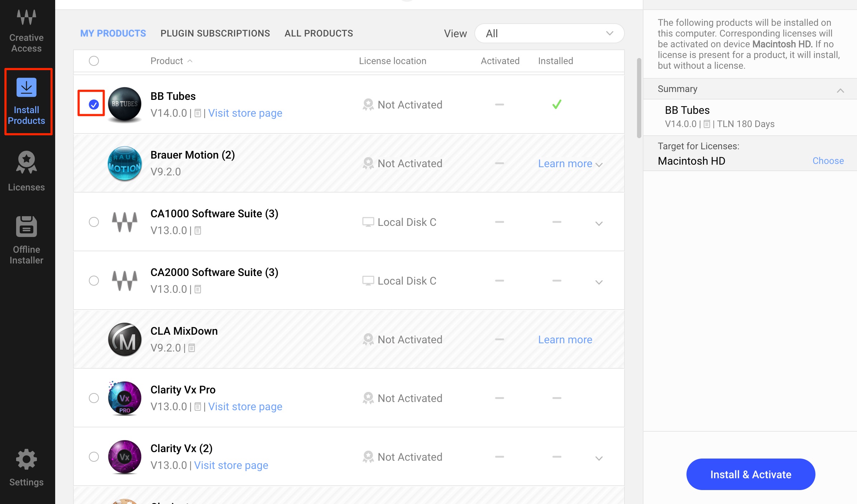Image resolution: width=857 pixels, height=504 pixels.
Task: Click the license ribbon icon for CLA MixDown
Action: click(x=368, y=339)
